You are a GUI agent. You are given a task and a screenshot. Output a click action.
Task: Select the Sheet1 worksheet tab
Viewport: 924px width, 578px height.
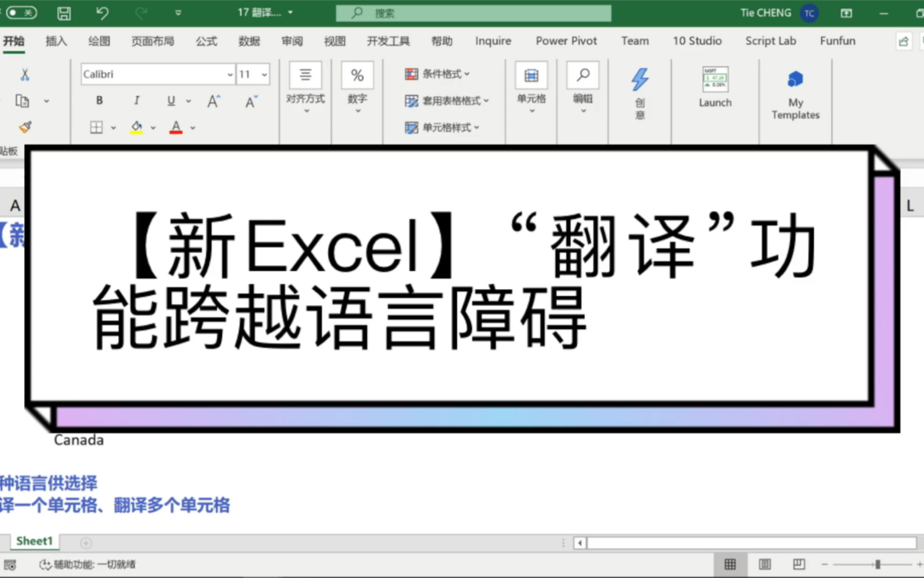pyautogui.click(x=35, y=541)
